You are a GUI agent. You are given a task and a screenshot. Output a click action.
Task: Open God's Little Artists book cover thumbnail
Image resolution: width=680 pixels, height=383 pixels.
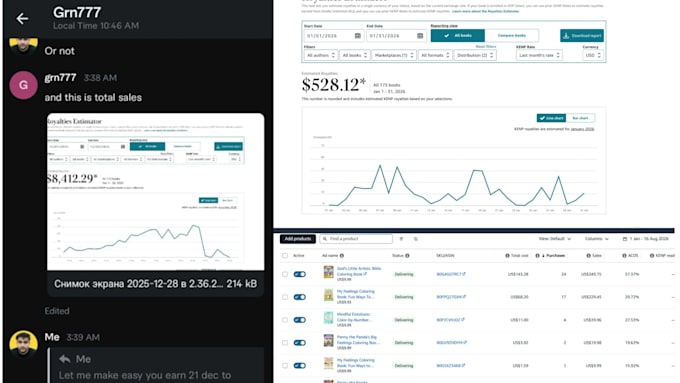pos(329,272)
